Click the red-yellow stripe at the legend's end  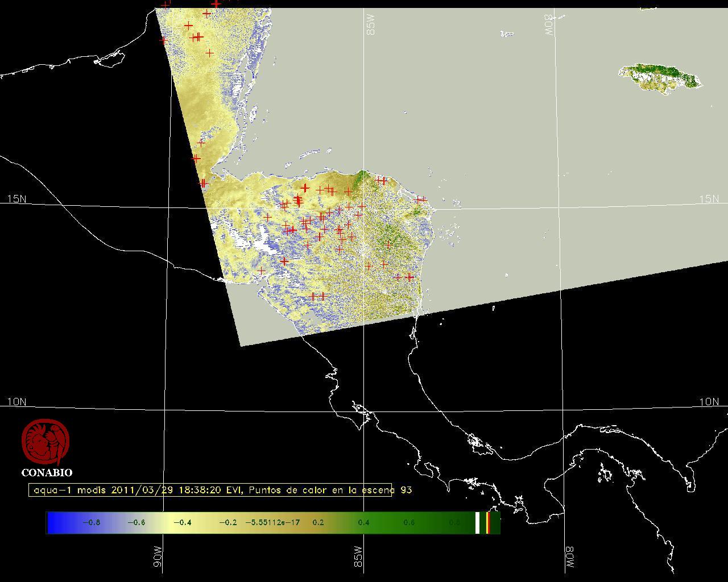[x=488, y=522]
